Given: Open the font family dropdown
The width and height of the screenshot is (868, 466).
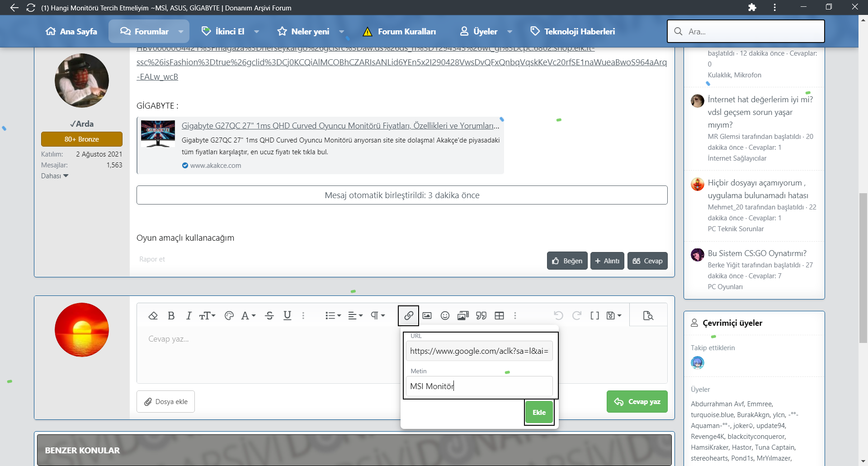Looking at the screenshot, I should coord(248,316).
